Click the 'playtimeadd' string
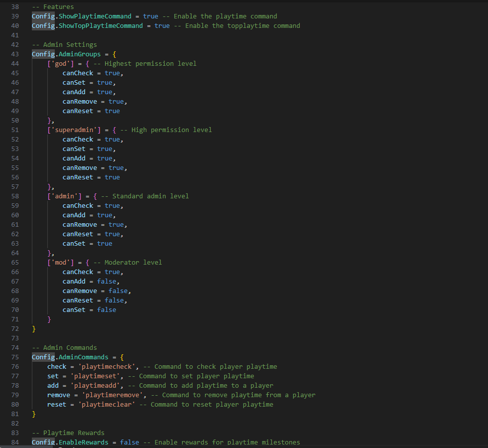Image resolution: width=488 pixels, height=448 pixels. 95,386
